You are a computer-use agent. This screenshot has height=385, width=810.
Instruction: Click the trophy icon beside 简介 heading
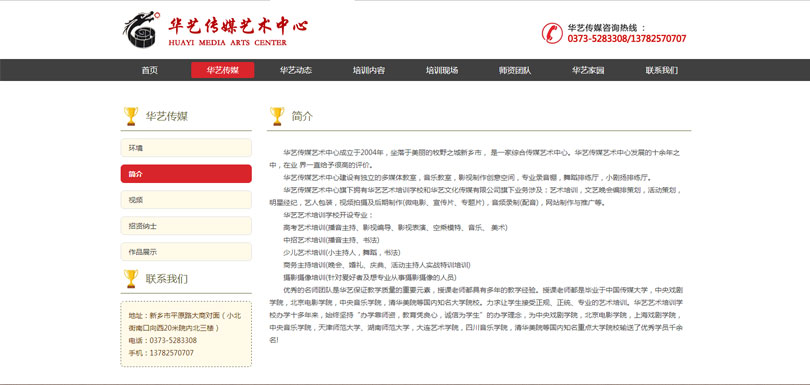click(x=277, y=116)
